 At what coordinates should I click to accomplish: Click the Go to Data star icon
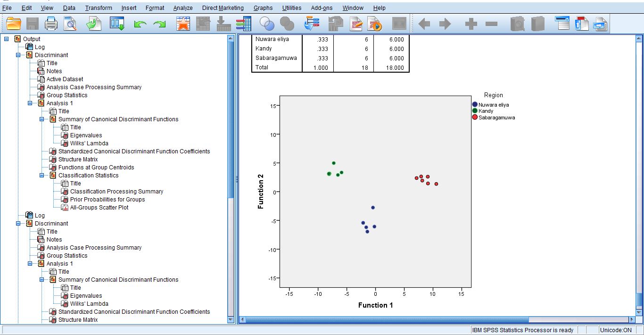pos(183,24)
